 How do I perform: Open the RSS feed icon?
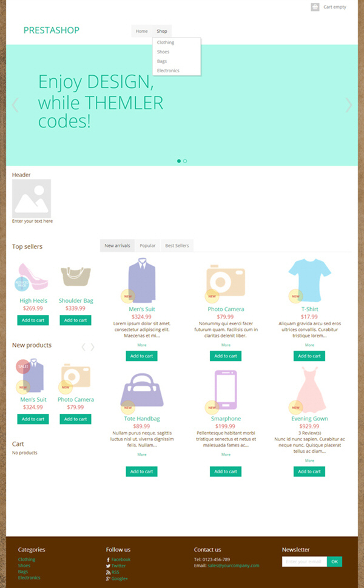108,572
